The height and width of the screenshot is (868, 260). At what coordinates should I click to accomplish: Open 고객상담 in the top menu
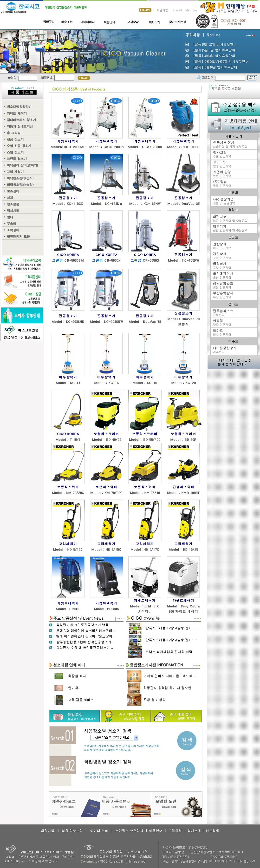click(133, 22)
